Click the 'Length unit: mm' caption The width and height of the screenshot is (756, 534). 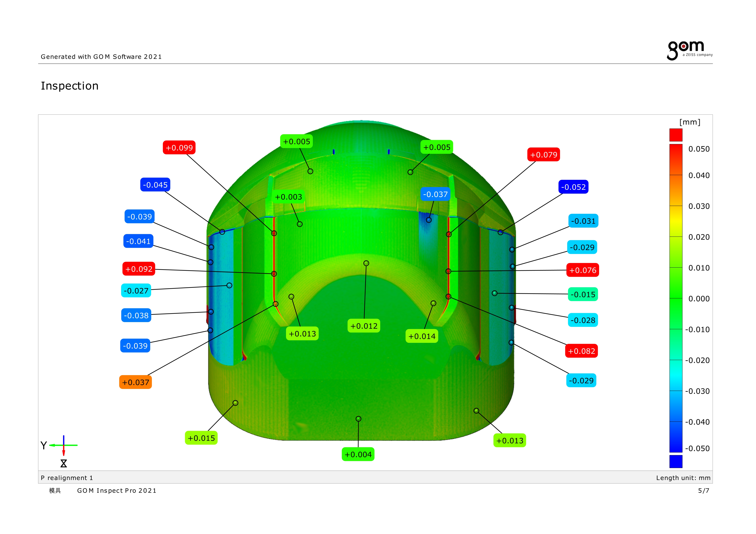(683, 478)
